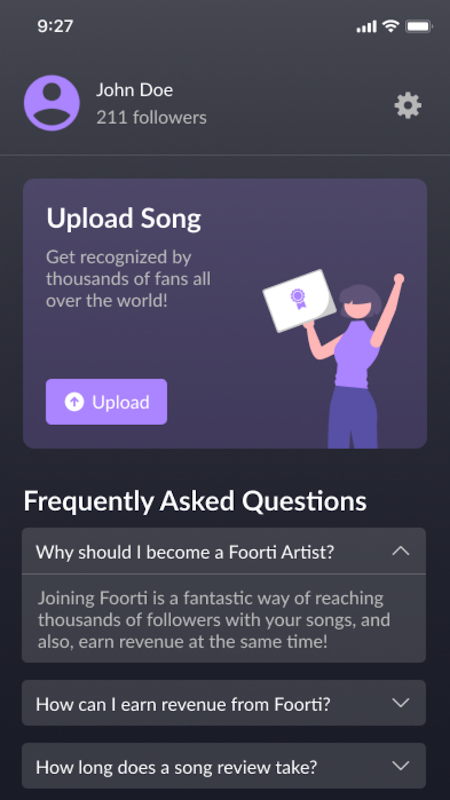Tap the purple profile avatar icon
Screen dimensions: 450x800
coord(52,103)
